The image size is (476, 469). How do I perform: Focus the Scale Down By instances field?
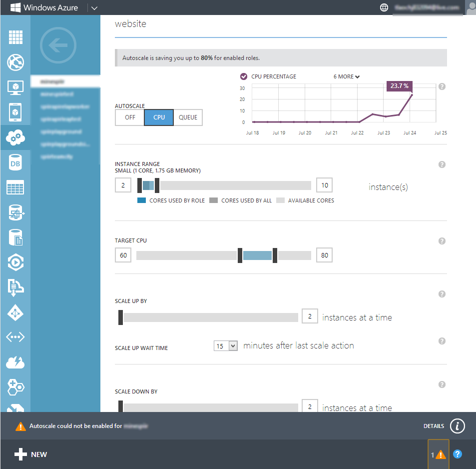[x=310, y=406]
